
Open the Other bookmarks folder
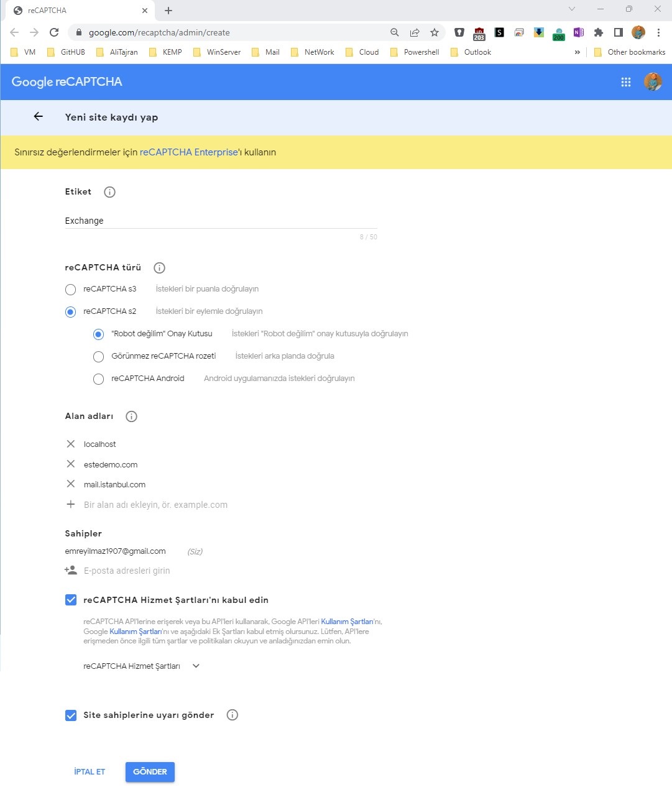click(x=629, y=52)
